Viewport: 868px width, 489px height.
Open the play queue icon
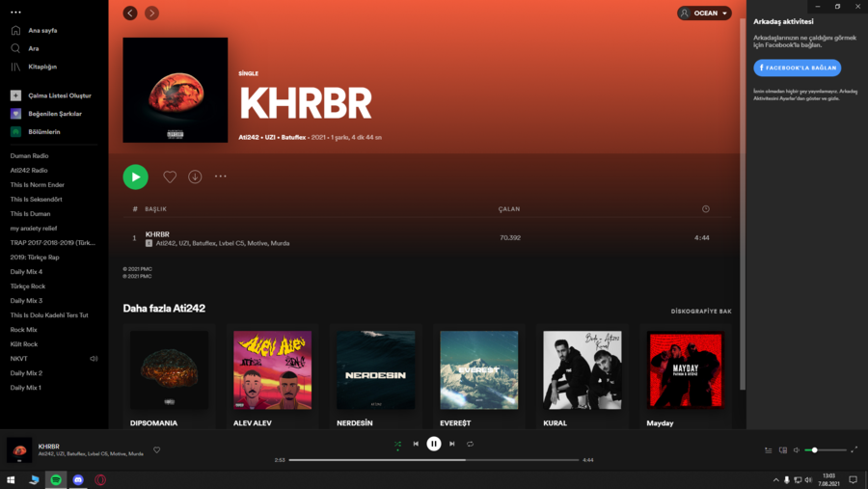(769, 450)
